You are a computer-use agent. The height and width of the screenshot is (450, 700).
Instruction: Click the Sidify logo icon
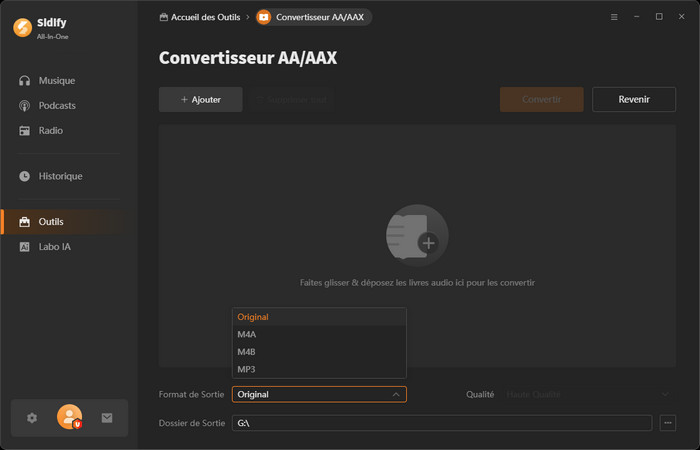point(22,27)
